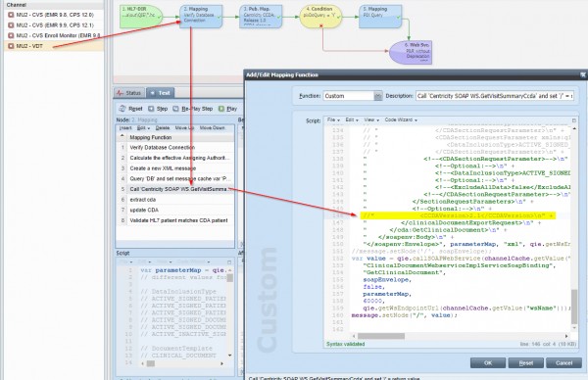Click the dialog script vertical scrollbar thumb

[574, 307]
